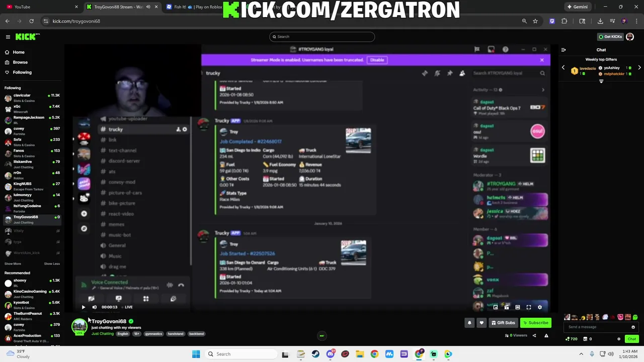Screen dimensions: 644x362
Task: Click TroyGovoni68 streamer avatar
Action: [x=79, y=327]
